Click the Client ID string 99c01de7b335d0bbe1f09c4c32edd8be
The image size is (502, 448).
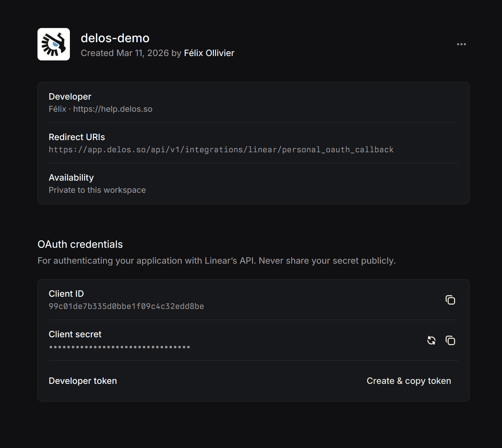tap(126, 306)
